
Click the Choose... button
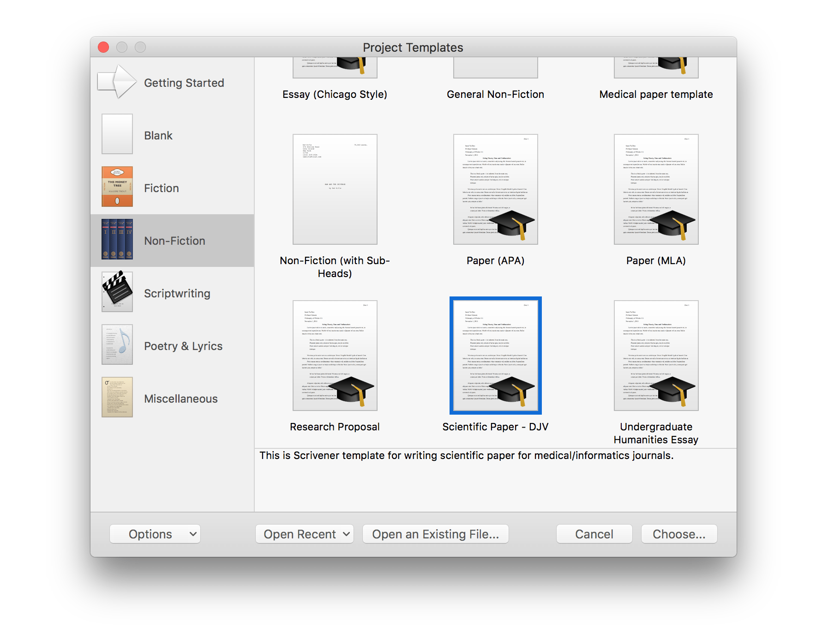pyautogui.click(x=679, y=534)
